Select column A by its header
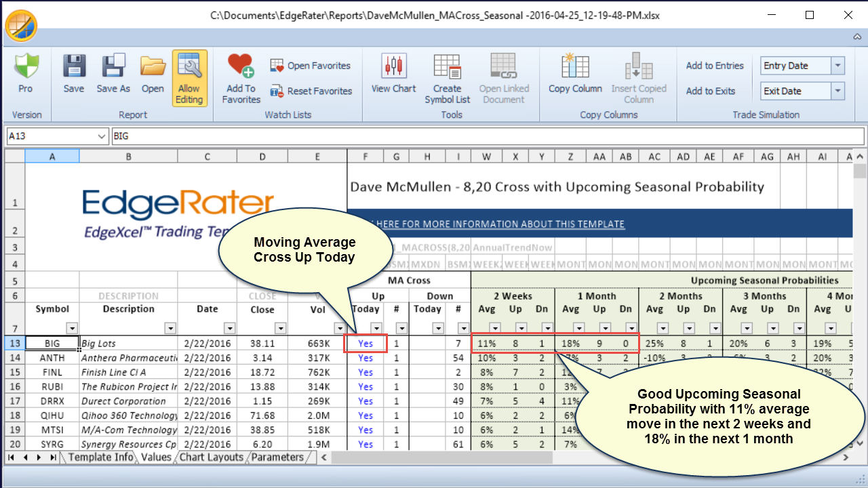This screenshot has height=488, width=868. pos(52,156)
